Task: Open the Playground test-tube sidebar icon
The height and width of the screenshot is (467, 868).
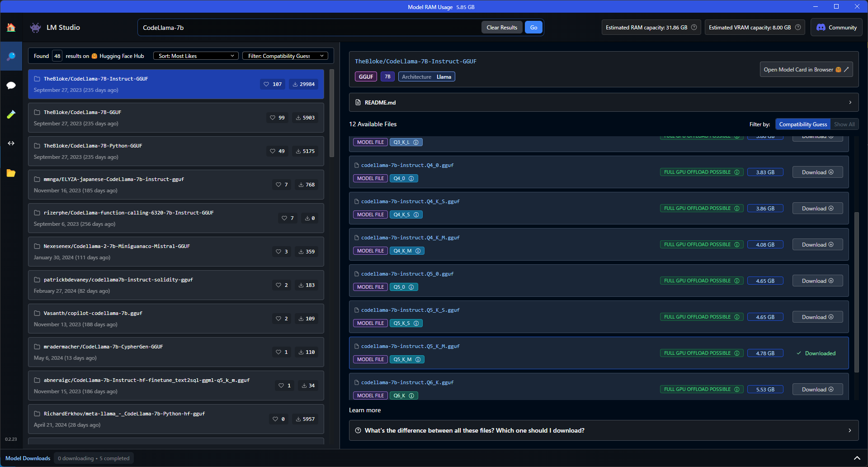Action: coord(11,114)
